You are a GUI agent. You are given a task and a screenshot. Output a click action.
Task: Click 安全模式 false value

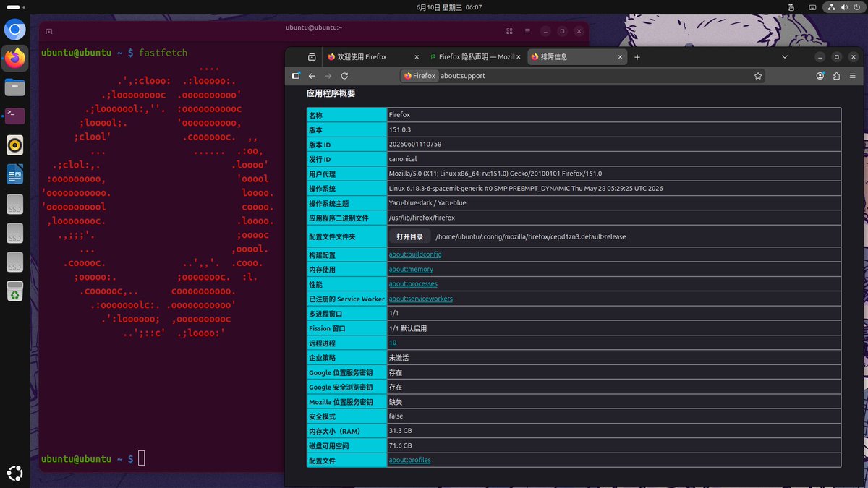point(396,416)
